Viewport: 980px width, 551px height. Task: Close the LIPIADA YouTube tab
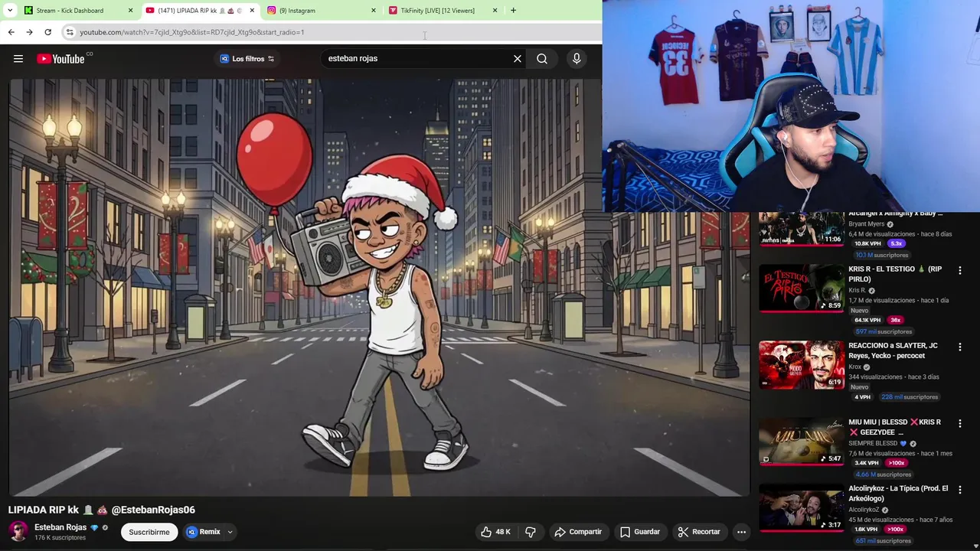252,11
